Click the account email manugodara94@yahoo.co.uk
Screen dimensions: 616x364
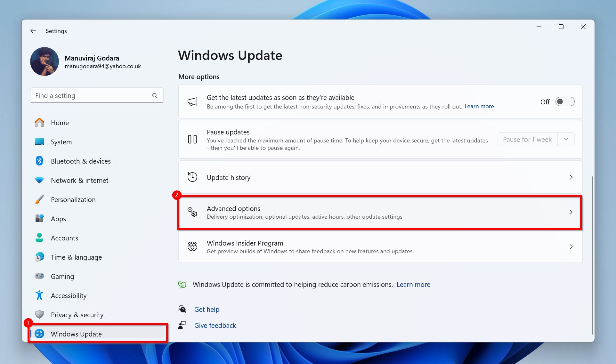(103, 66)
